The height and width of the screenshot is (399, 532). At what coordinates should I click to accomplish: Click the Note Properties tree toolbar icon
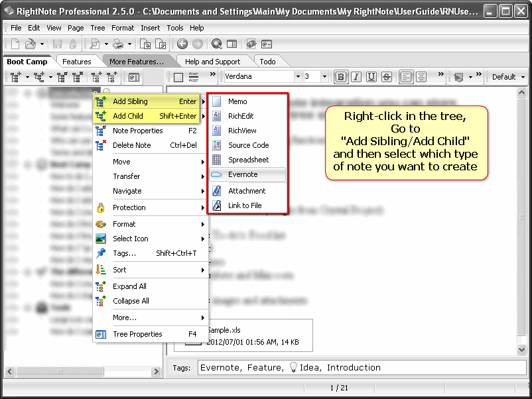click(x=62, y=78)
